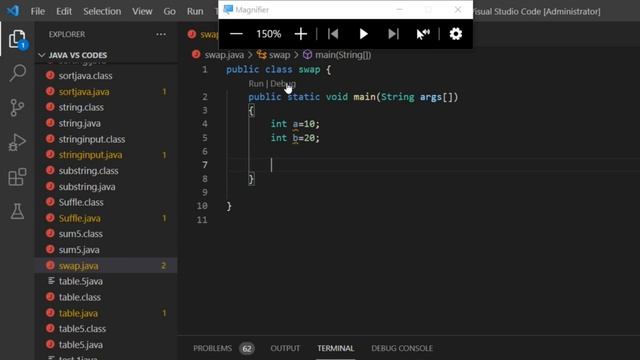Image resolution: width=640 pixels, height=360 pixels.
Task: Open the File menu
Action: (x=38, y=11)
